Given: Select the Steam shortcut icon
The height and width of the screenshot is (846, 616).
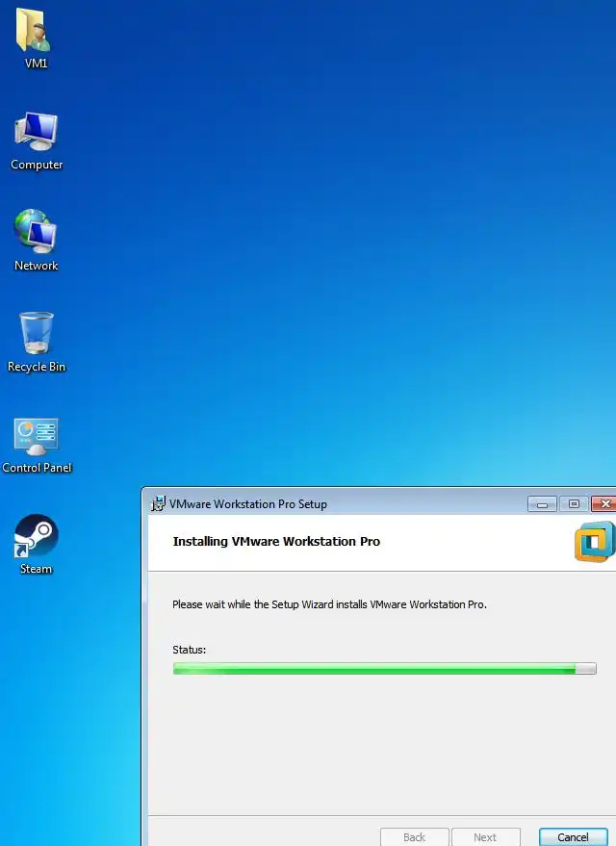Looking at the screenshot, I should coord(37,535).
